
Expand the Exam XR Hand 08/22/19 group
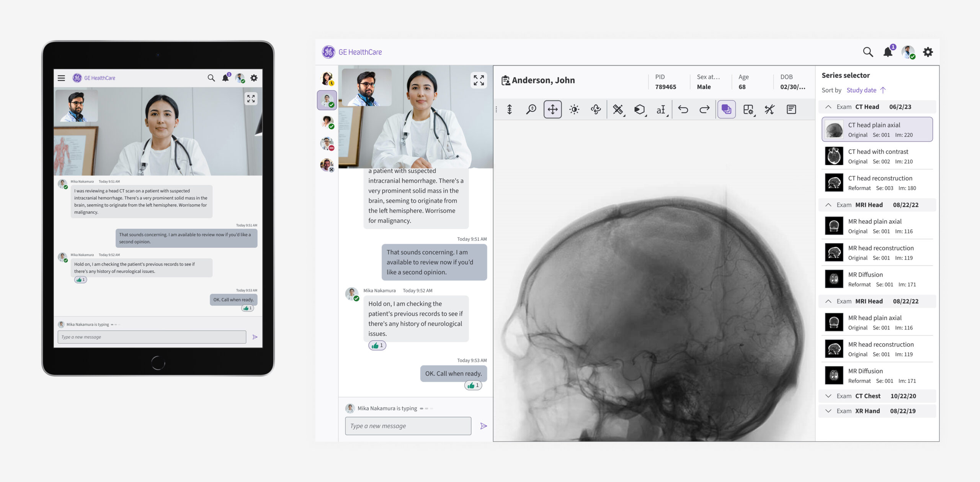[x=828, y=411]
